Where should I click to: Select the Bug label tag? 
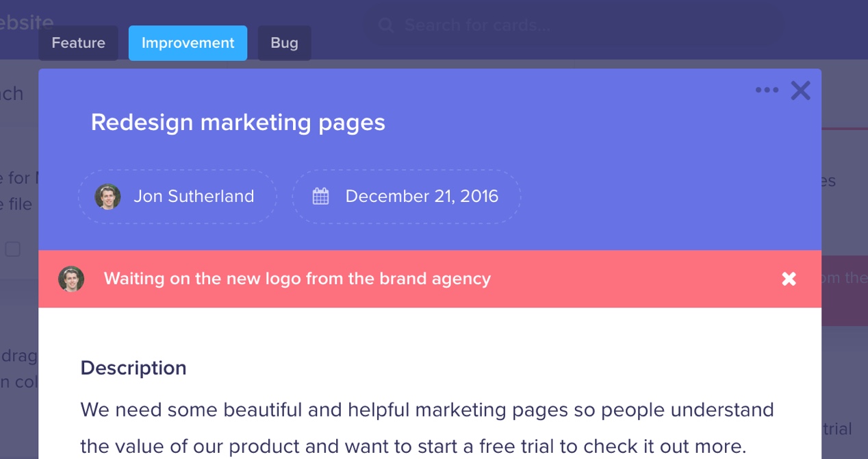coord(284,43)
